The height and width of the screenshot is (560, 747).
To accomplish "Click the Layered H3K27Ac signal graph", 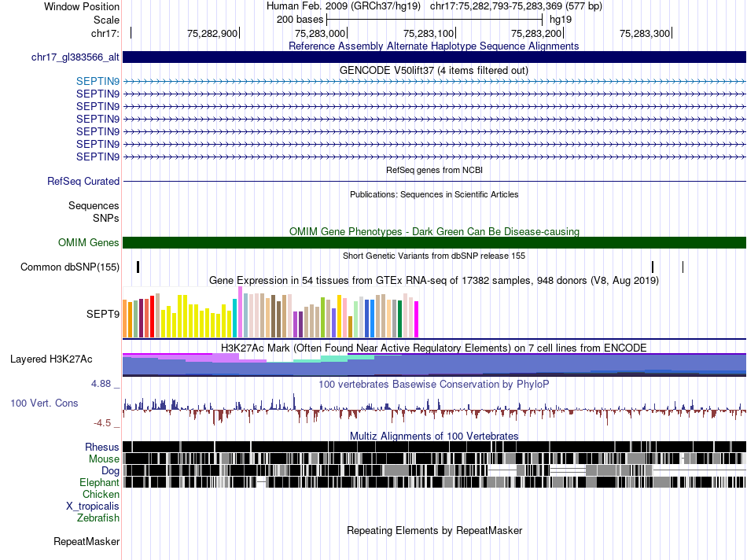I will 434,365.
